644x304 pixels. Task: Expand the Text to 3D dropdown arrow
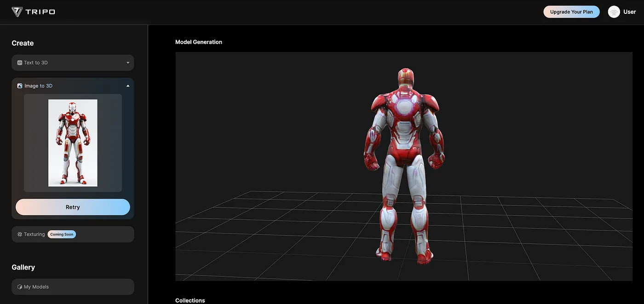(128, 63)
